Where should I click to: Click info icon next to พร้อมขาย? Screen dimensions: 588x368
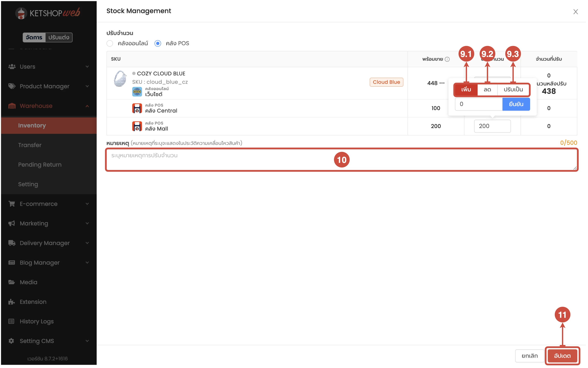click(447, 59)
